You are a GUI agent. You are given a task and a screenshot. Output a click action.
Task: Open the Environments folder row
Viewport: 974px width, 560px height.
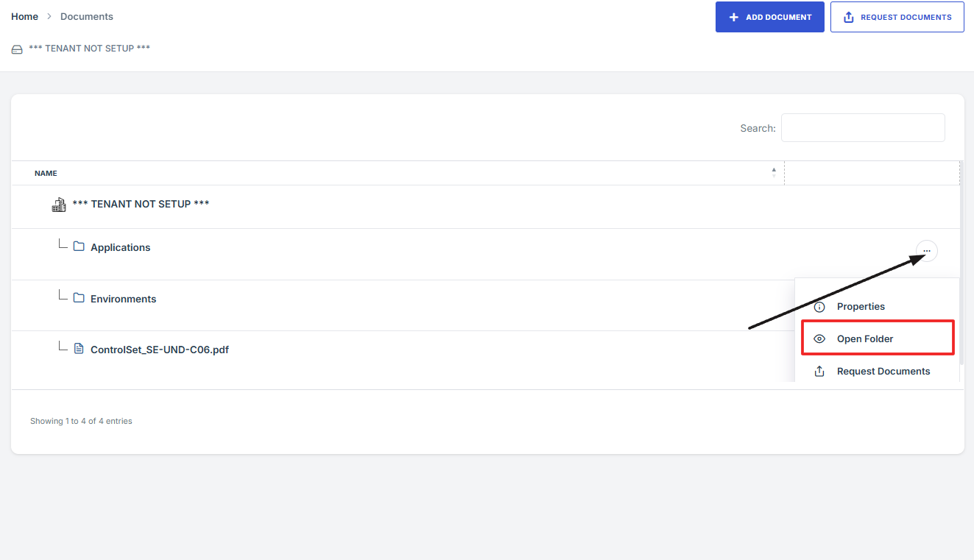click(123, 299)
